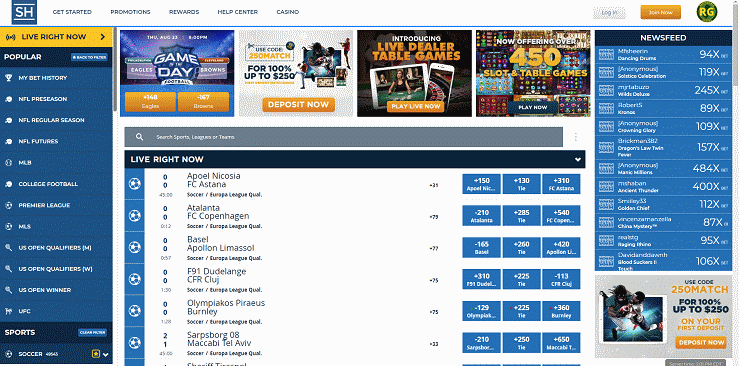Click Back to Filter in Popular header
The height and width of the screenshot is (366, 740).
(x=90, y=57)
